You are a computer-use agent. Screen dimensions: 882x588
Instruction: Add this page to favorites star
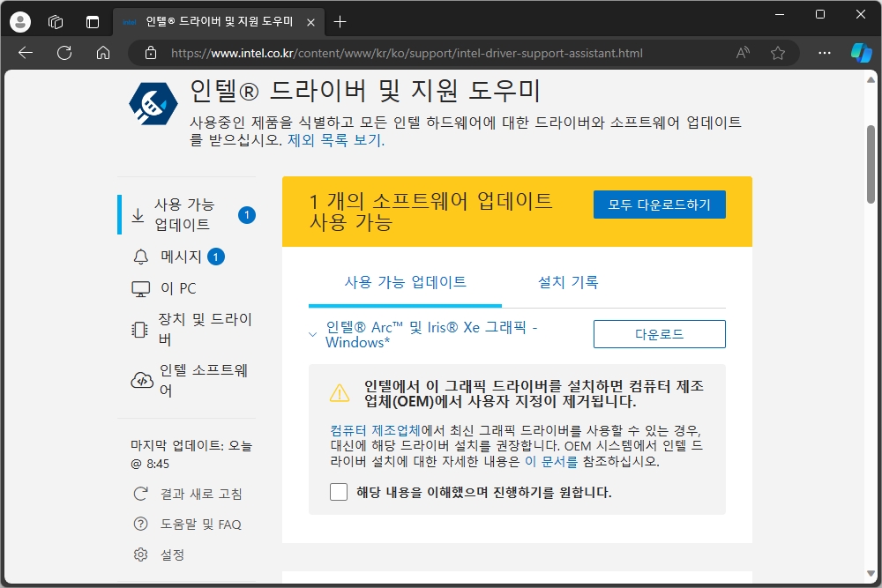(778, 53)
